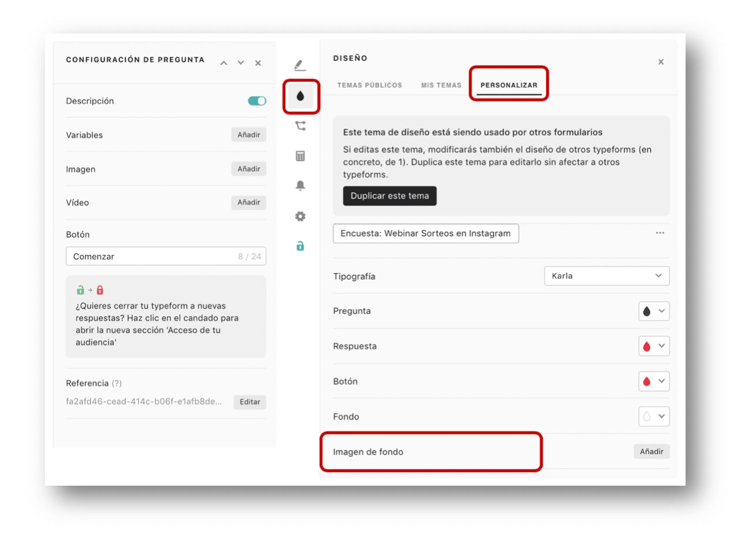Open the notifications bell icon
Image resolution: width=756 pixels, height=533 pixels.
pos(300,186)
